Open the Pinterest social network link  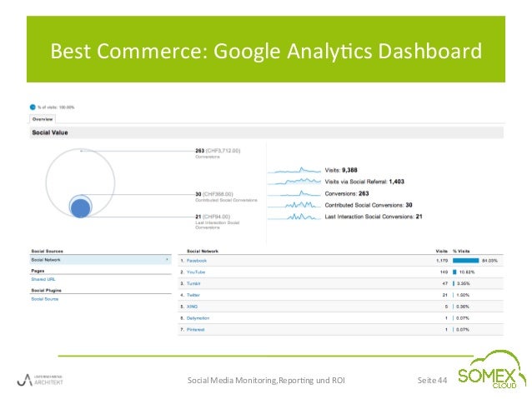click(x=195, y=330)
